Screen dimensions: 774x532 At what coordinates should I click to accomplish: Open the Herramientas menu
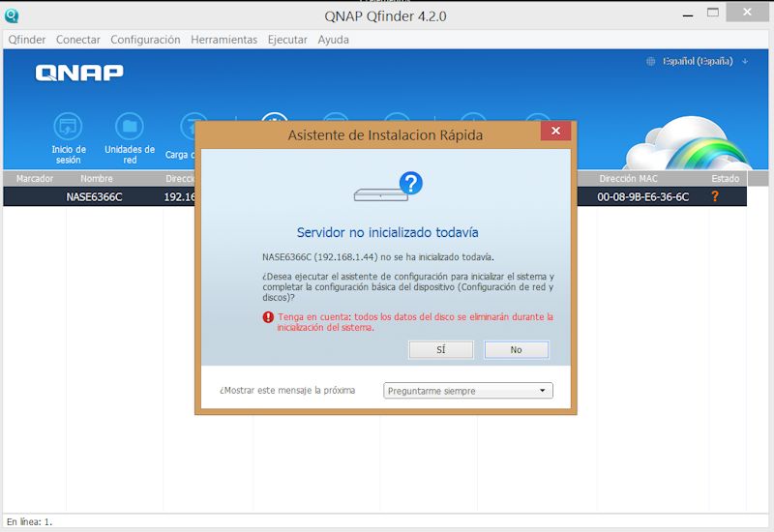click(224, 40)
